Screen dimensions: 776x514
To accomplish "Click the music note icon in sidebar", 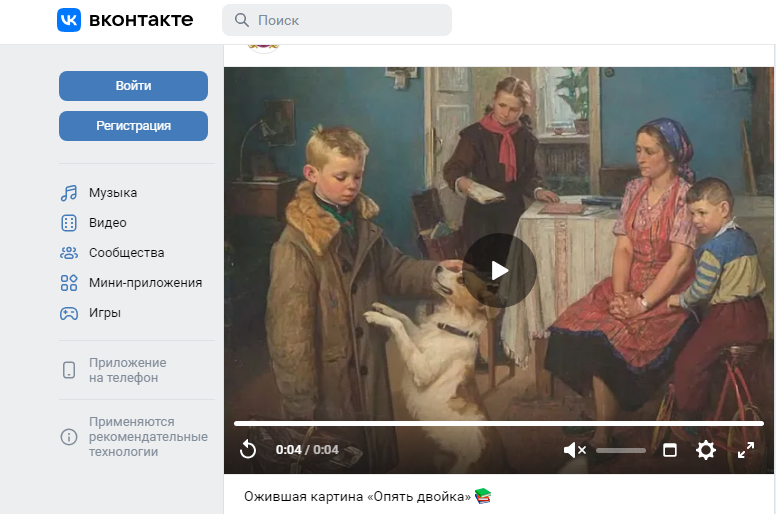I will (69, 193).
